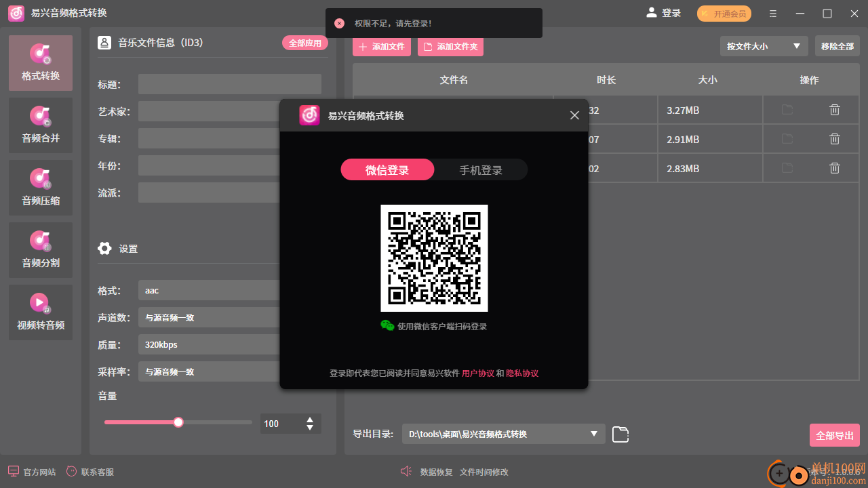Viewport: 868px width, 488px height.
Task: Click the 联系客服 support icon
Action: (71, 472)
